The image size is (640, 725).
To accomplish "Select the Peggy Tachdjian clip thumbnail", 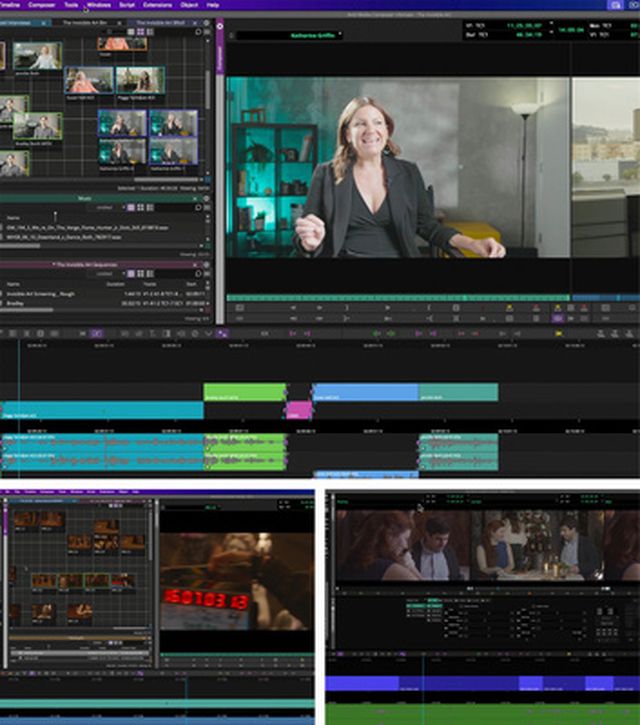I will tap(140, 80).
